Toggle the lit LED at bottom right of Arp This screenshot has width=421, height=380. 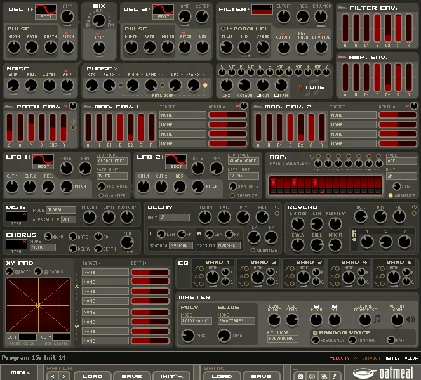[x=391, y=195]
